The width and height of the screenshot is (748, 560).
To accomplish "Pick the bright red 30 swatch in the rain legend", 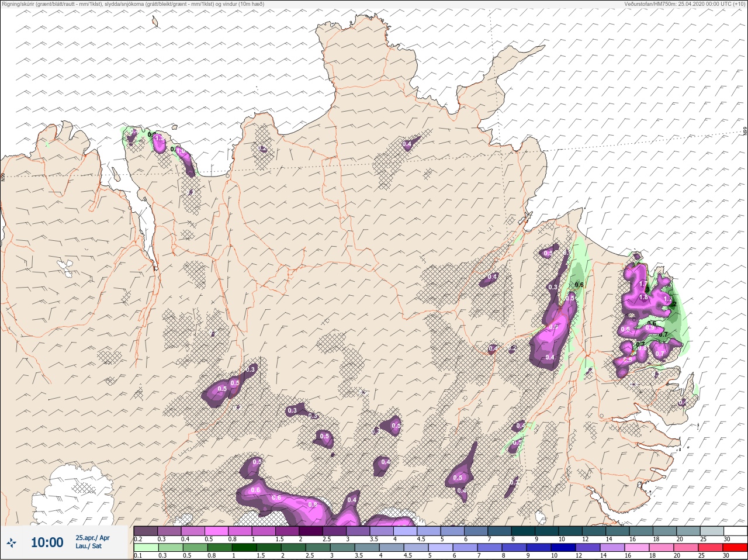I will (735, 549).
